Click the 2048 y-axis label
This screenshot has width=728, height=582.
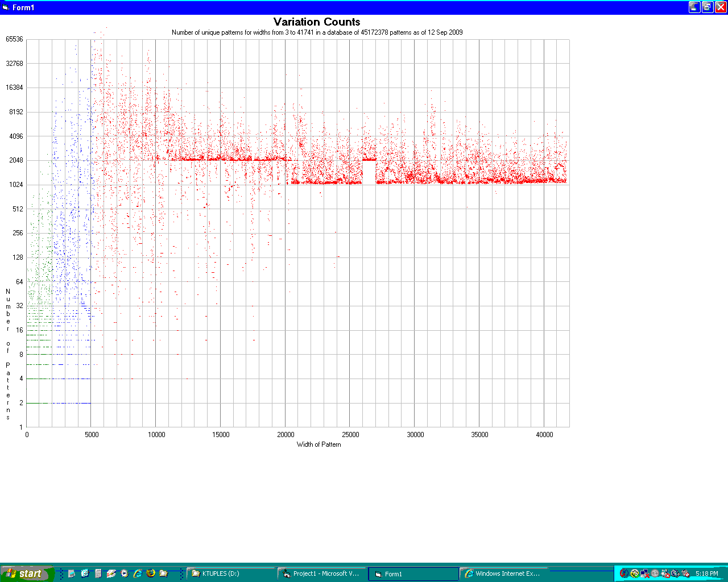click(x=16, y=160)
